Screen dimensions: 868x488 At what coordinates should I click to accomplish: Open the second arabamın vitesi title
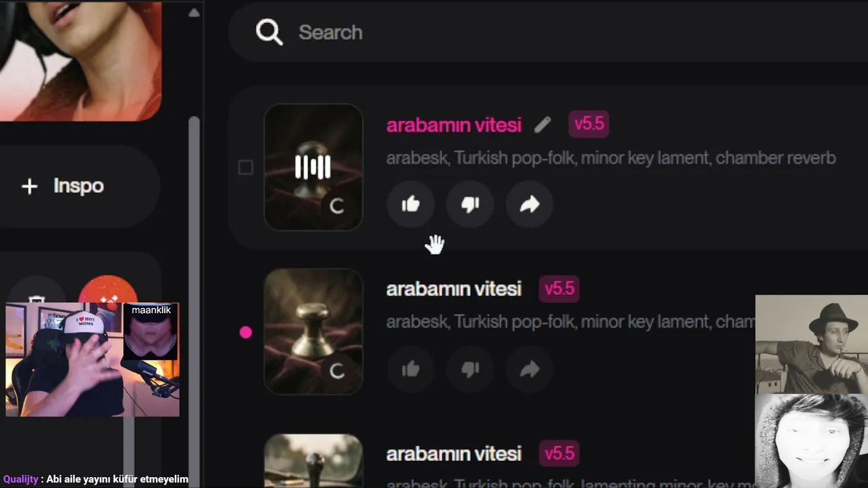click(x=454, y=289)
